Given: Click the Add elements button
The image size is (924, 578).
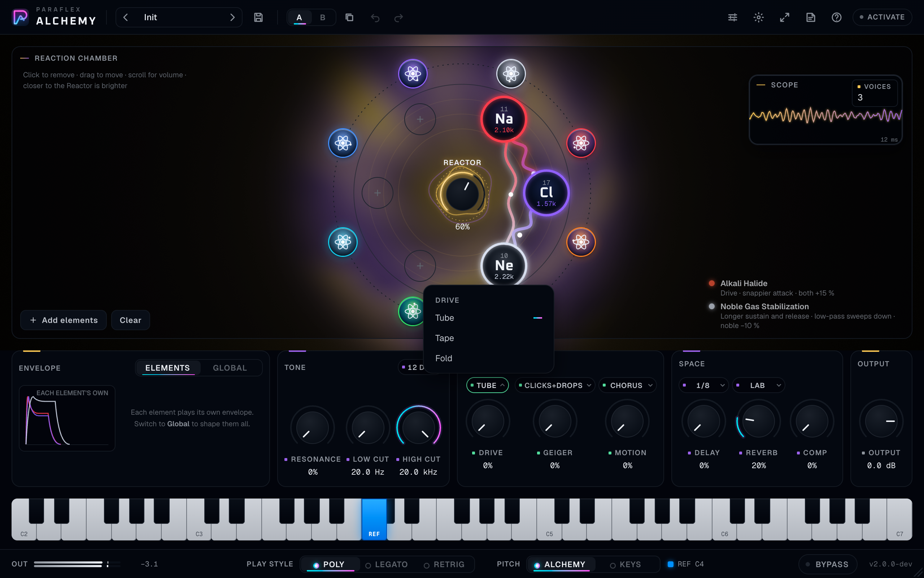Looking at the screenshot, I should [x=64, y=320].
